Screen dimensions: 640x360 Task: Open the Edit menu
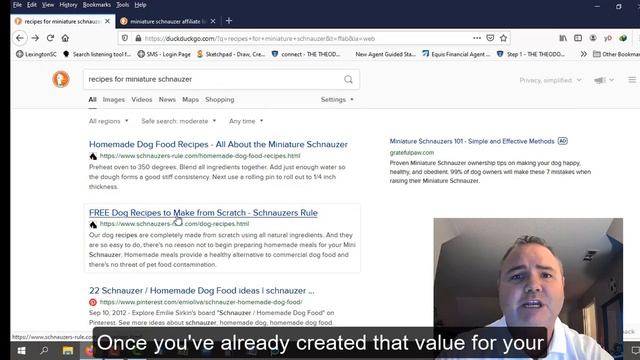pos(31,5)
